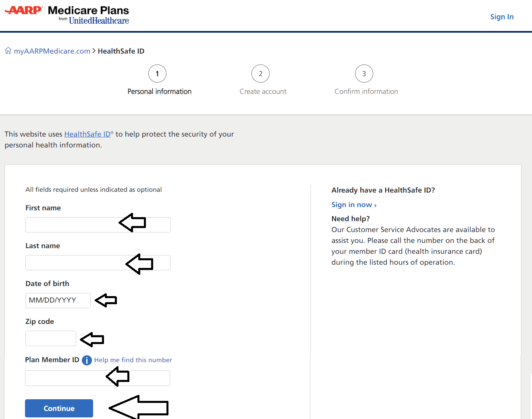
Task: Open the HealthSafe ID link in notice
Action: pos(87,134)
